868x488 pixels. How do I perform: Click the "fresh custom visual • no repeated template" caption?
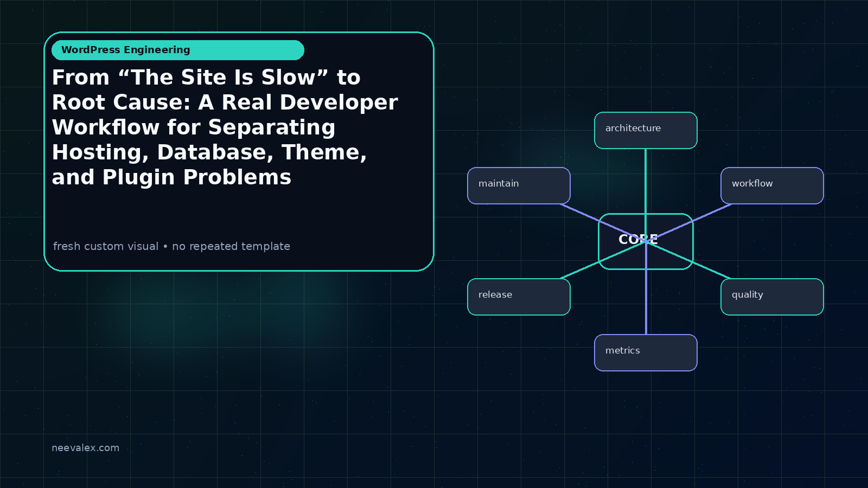171,246
